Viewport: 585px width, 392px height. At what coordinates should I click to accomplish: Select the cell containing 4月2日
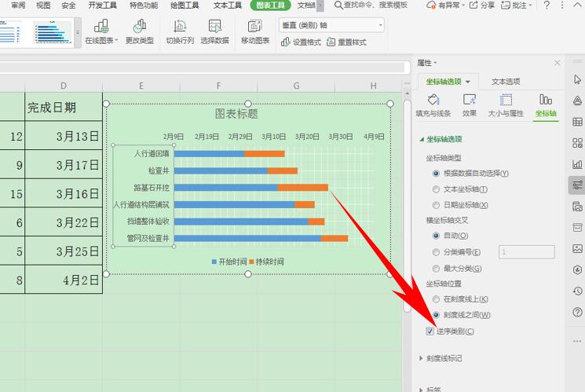tap(64, 280)
